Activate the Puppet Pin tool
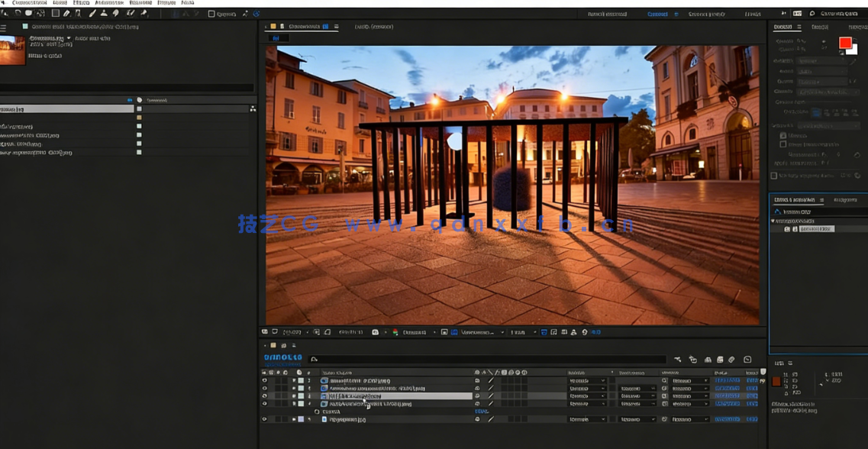868x449 pixels. pos(144,13)
